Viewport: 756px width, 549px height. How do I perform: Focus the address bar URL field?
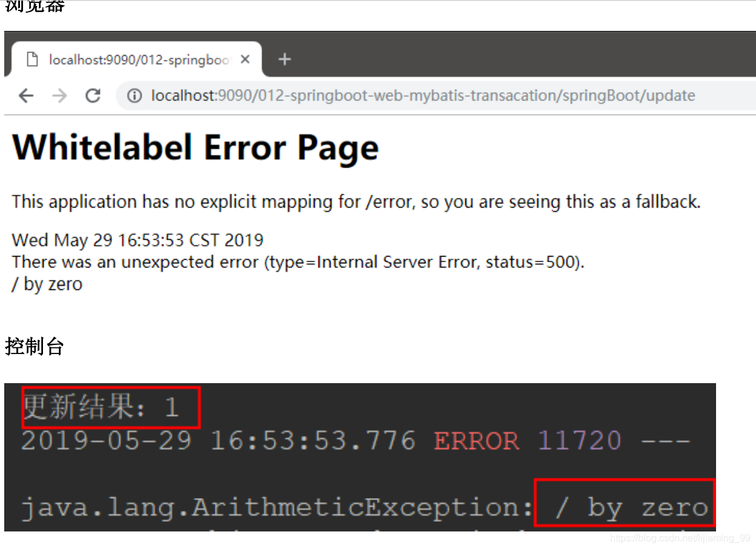point(436,96)
